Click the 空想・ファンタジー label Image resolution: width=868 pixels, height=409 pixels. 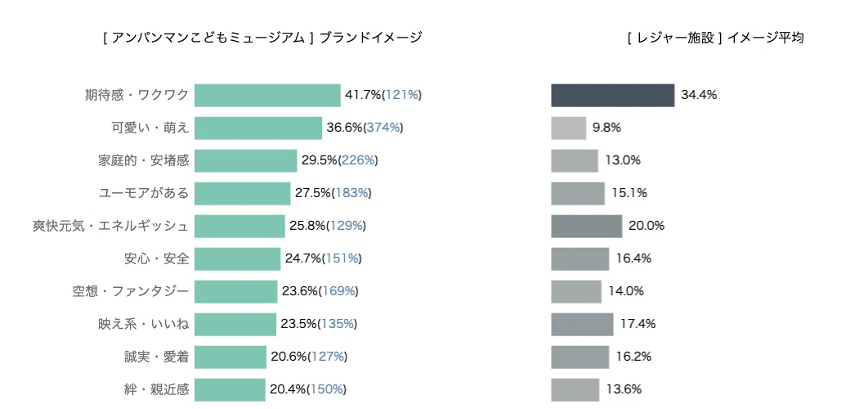(131, 291)
